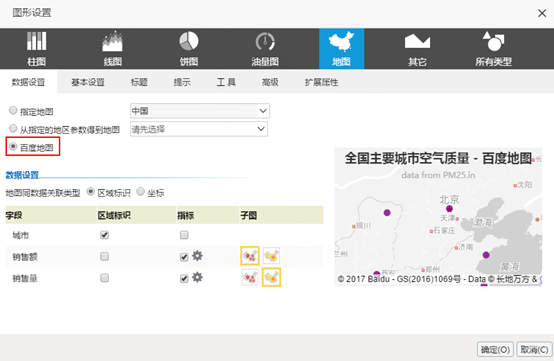This screenshot has height=361, width=554.
Task: Open indicator settings gear for 销售额
Action: tap(197, 256)
